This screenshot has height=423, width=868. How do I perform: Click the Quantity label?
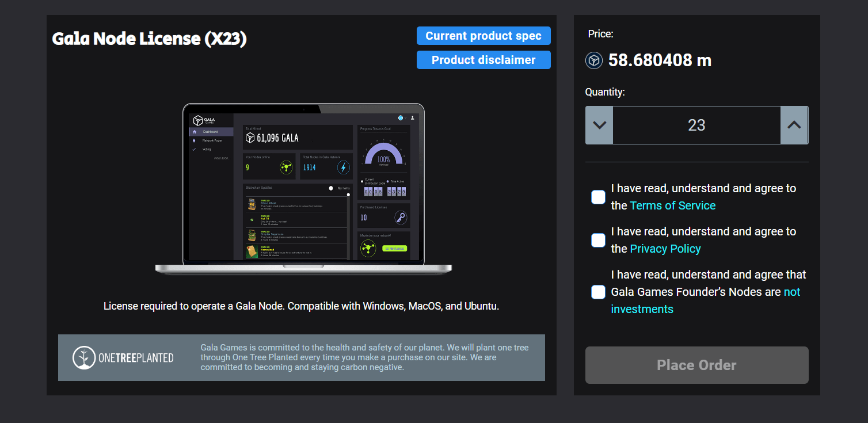605,92
